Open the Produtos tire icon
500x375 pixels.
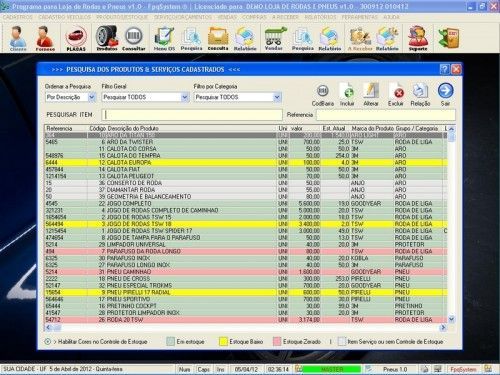click(x=107, y=38)
